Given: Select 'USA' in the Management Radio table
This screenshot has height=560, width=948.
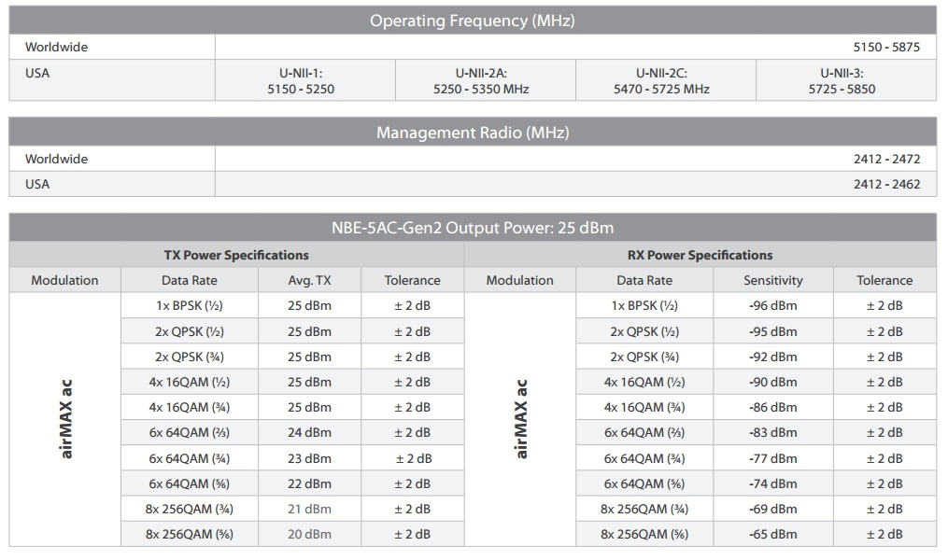Looking at the screenshot, I should coord(37,184).
